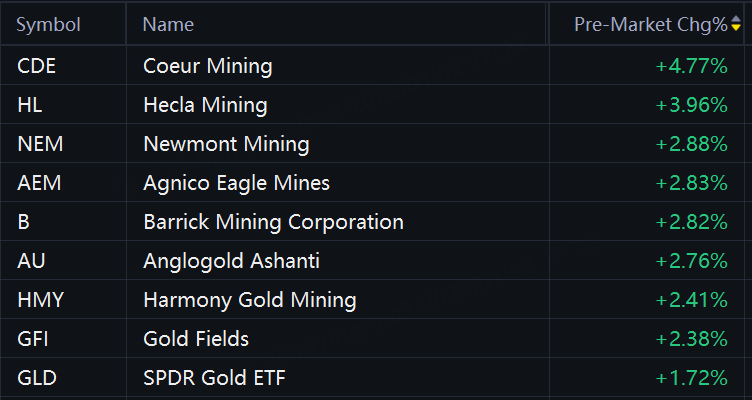The image size is (752, 400).
Task: Select the AEM ticker symbol
Action: (x=39, y=183)
